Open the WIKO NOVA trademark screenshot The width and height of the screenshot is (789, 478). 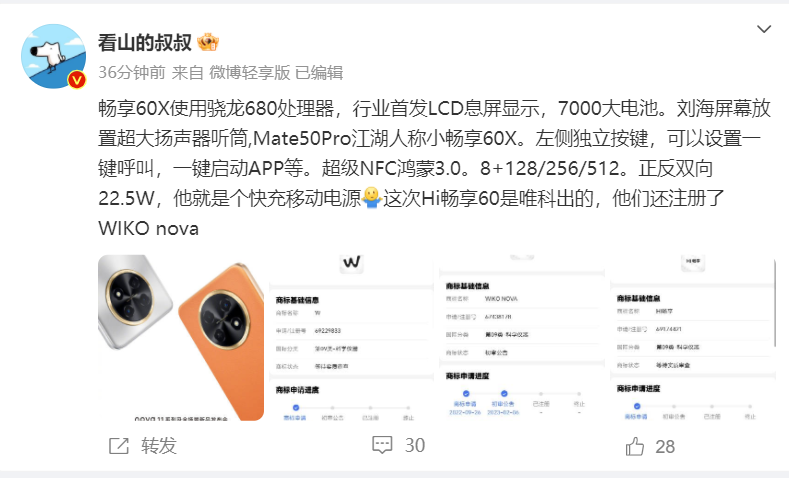pyautogui.click(x=521, y=338)
